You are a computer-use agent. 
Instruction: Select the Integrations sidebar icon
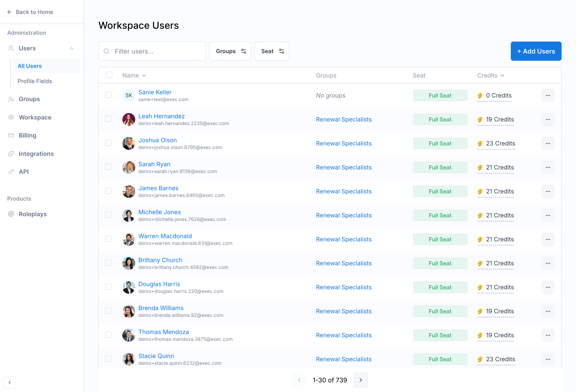tap(11, 153)
